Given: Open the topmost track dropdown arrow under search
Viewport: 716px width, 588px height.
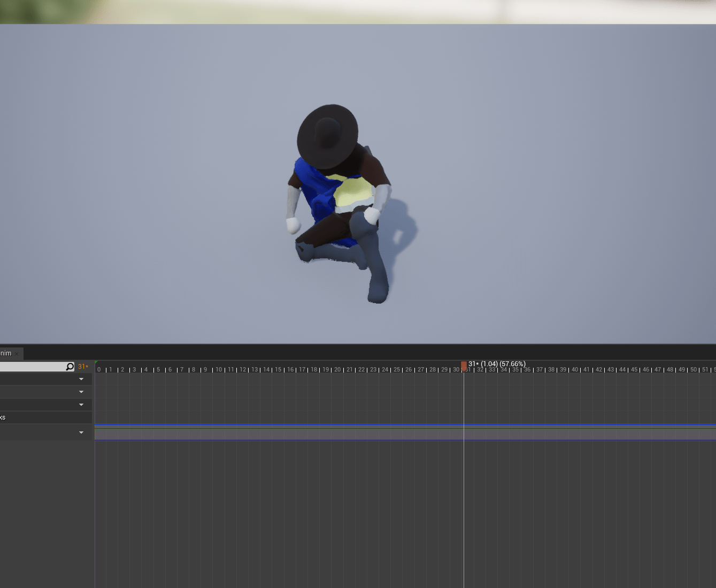Looking at the screenshot, I should click(x=81, y=379).
